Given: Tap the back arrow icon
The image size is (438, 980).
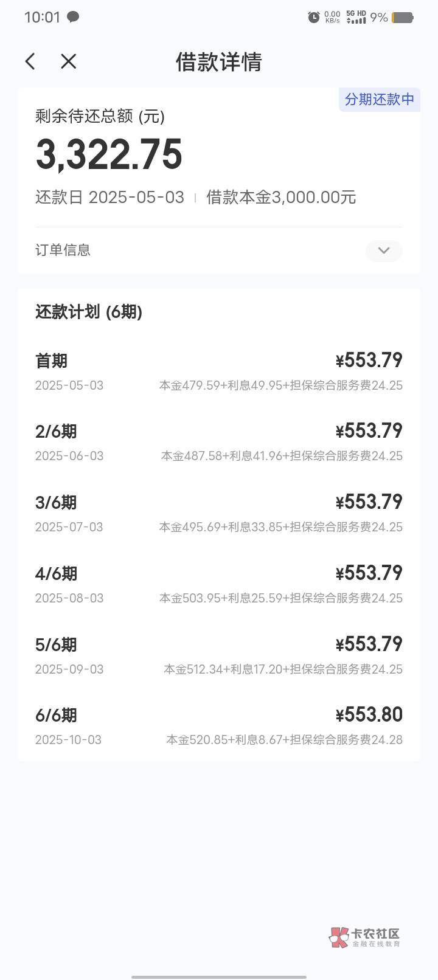Looking at the screenshot, I should click(x=30, y=61).
